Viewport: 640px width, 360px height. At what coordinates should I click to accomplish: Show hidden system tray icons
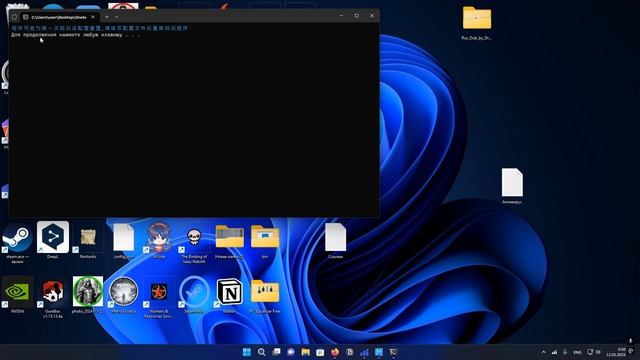[x=543, y=352]
